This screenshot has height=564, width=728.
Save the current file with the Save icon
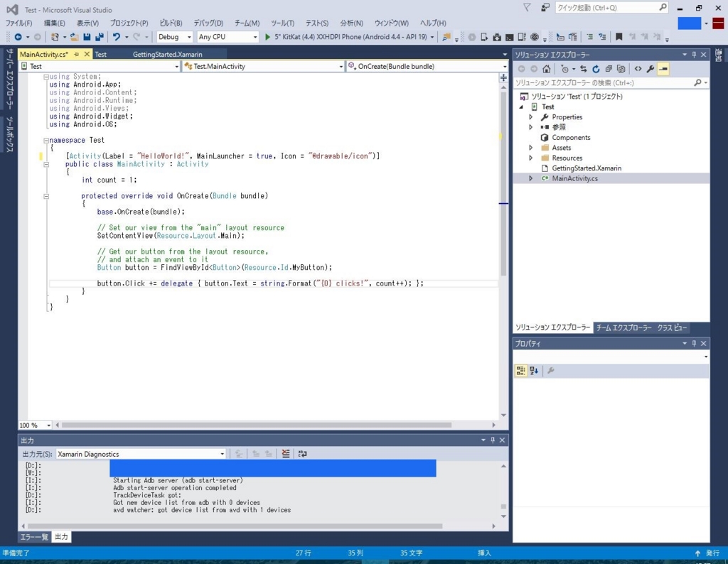87,37
